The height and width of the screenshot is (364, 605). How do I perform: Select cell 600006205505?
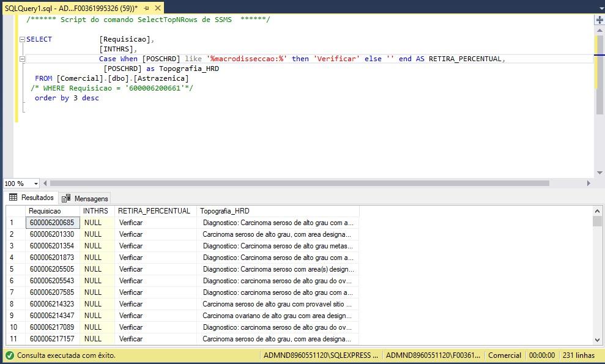pos(53,269)
